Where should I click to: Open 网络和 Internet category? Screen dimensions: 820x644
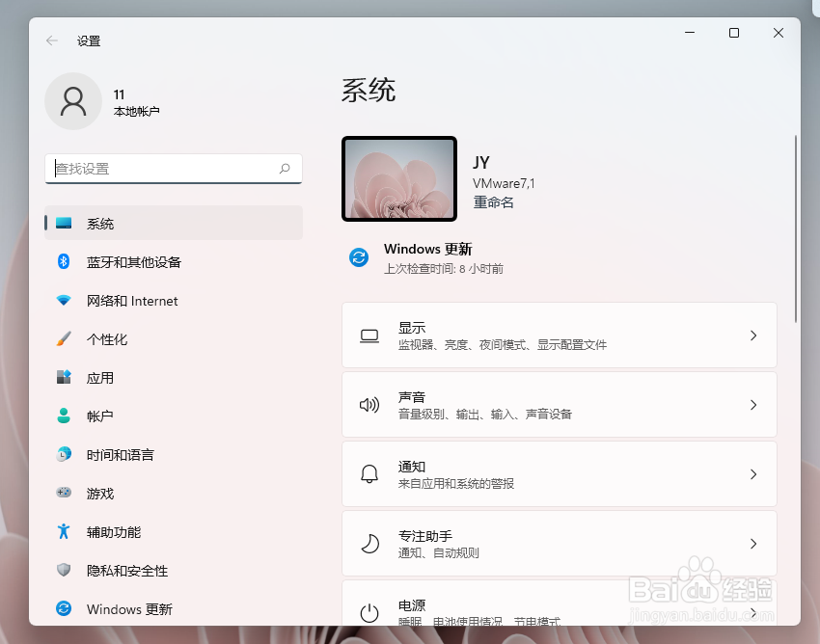[174, 301]
